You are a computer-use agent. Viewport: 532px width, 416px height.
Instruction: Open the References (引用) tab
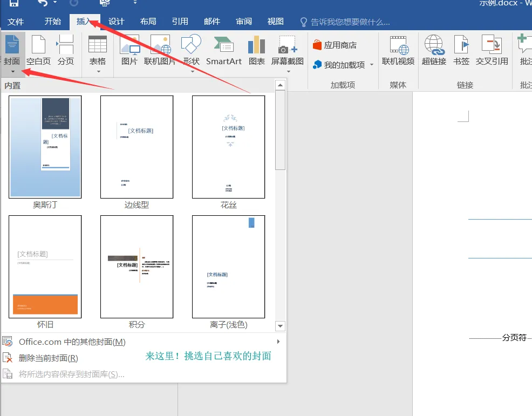point(180,22)
